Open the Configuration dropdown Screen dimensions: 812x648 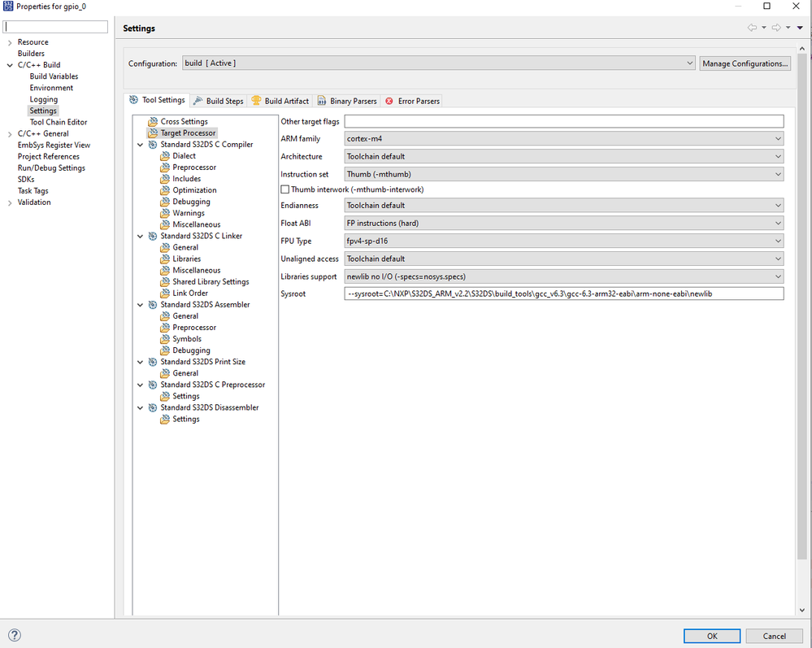coord(438,63)
